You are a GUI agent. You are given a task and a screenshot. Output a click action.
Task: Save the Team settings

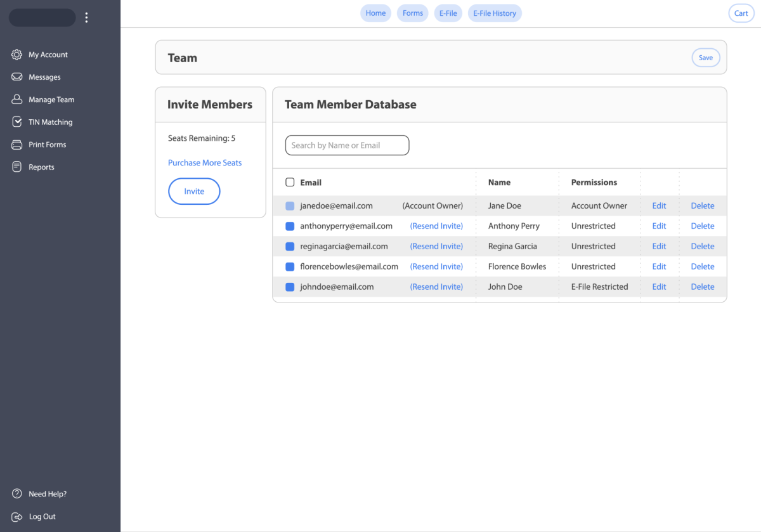[706, 57]
